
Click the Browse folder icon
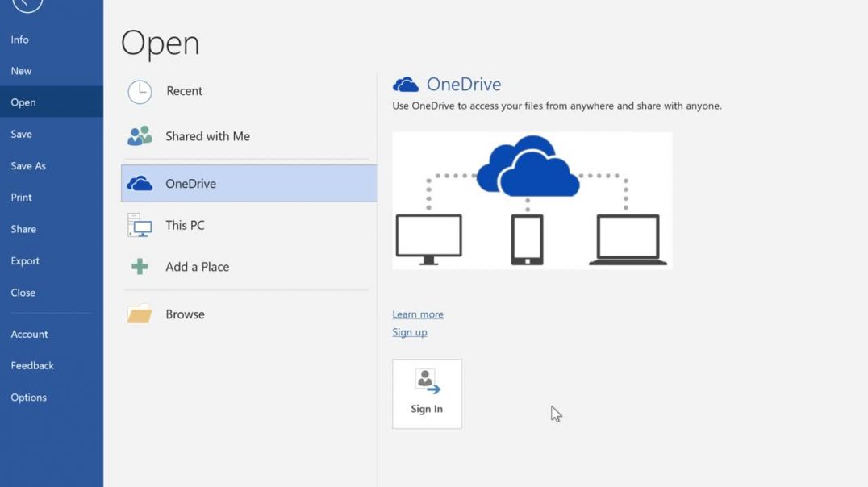140,314
